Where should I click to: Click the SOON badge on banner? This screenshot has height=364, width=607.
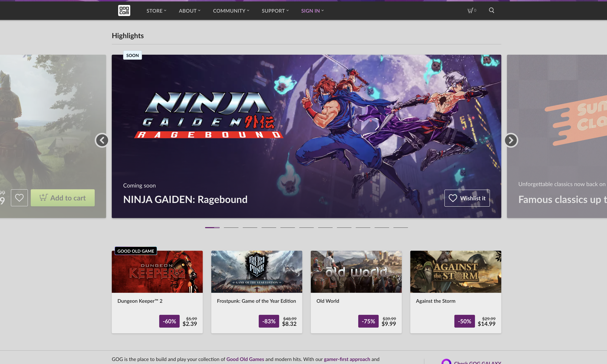pos(132,55)
